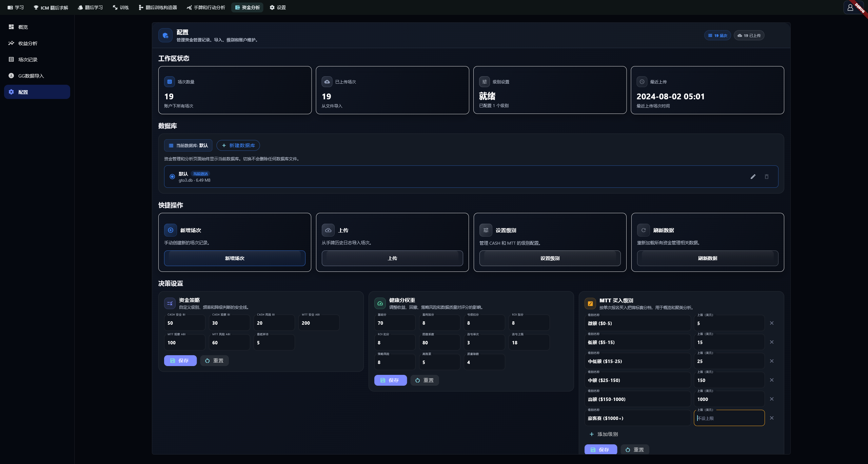Click the 新建数据库 button
This screenshot has width=868, height=464.
pyautogui.click(x=238, y=145)
